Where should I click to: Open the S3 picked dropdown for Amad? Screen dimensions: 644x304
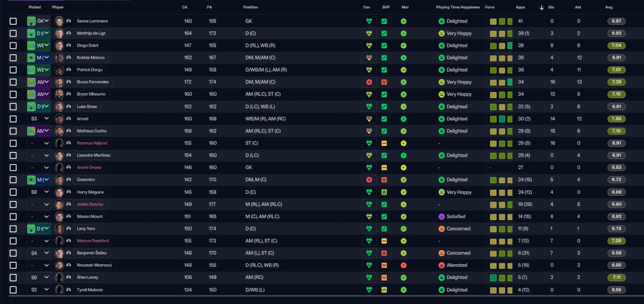(x=39, y=119)
